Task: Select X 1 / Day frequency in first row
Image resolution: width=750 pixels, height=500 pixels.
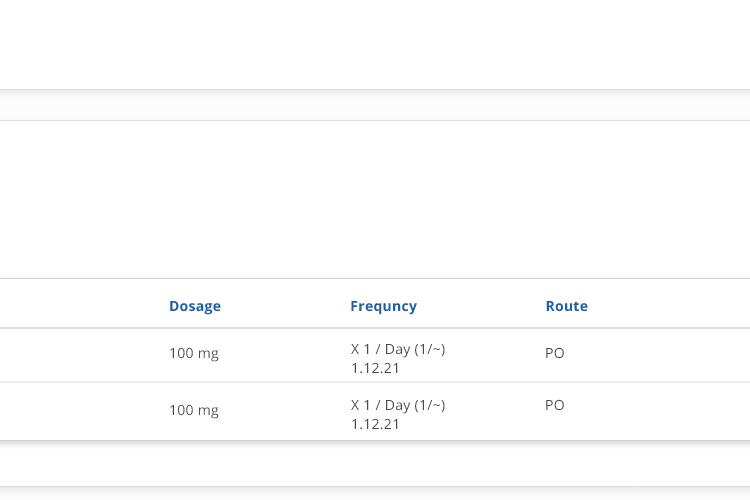Action: (397, 349)
